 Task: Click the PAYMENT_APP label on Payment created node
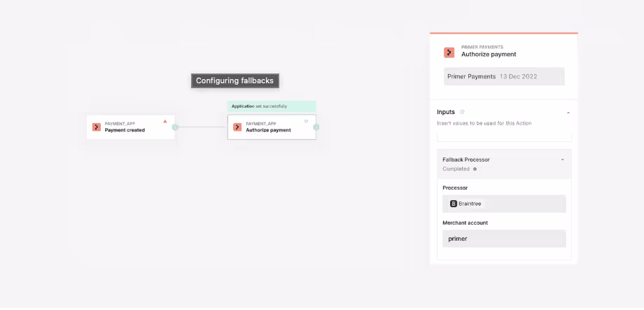[120, 124]
